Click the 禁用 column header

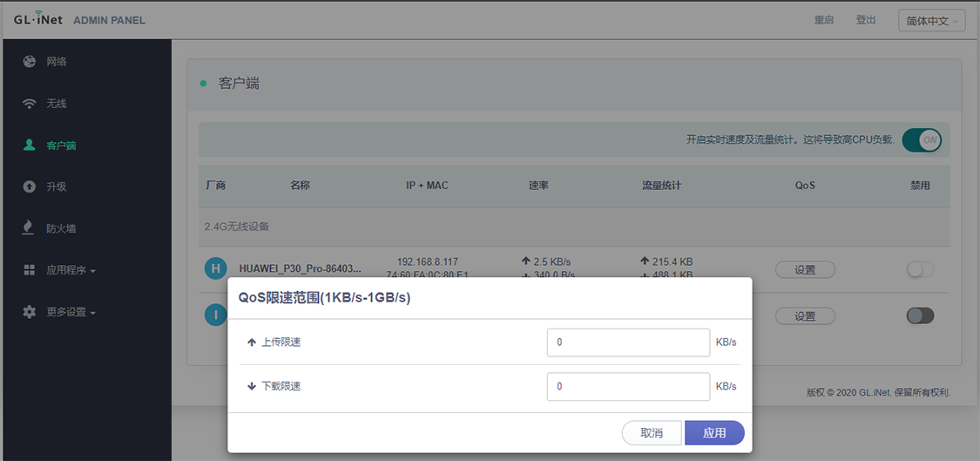coord(920,186)
